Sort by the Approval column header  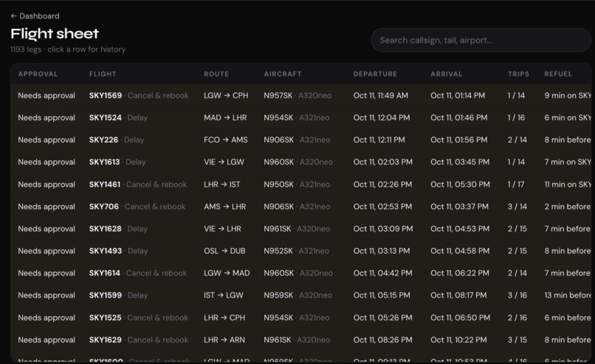click(x=38, y=74)
